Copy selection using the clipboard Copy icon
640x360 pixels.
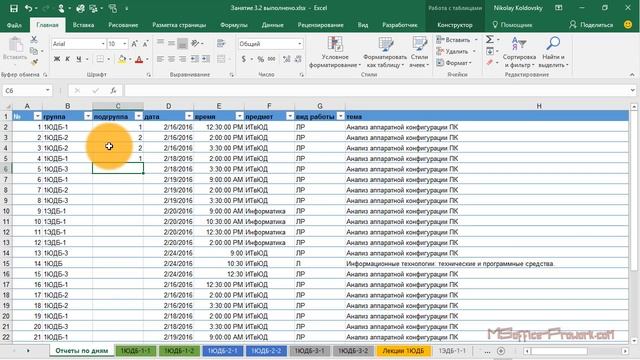(34, 51)
